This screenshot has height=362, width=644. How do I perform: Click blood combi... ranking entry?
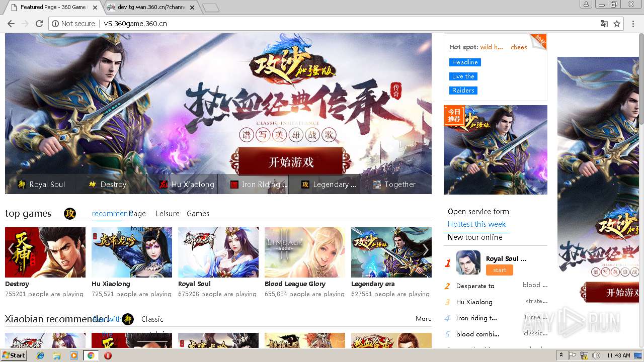tap(478, 334)
